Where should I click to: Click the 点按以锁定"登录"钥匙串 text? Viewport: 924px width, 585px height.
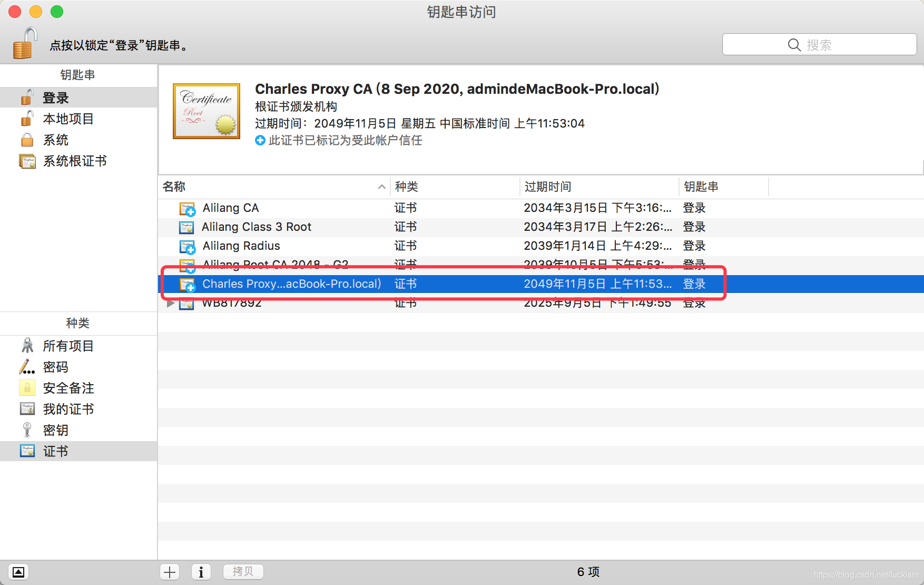(119, 45)
